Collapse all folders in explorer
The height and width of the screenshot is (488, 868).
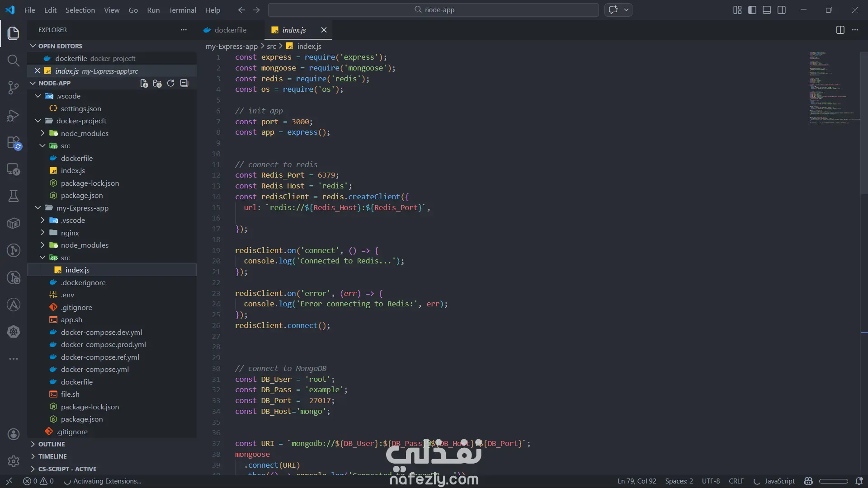[x=184, y=83]
